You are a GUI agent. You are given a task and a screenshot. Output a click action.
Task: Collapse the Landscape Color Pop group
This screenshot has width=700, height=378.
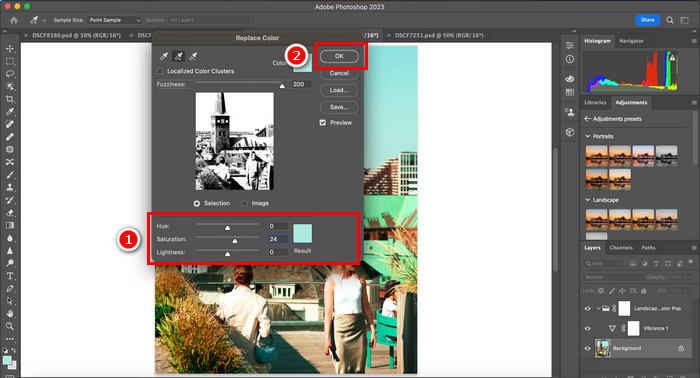click(x=598, y=308)
